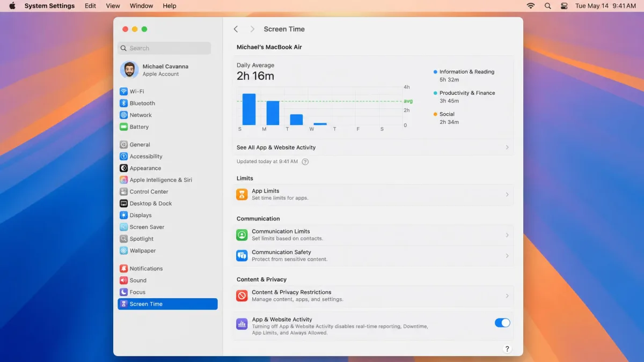644x362 pixels.
Task: Click the Social category label
Action: pos(447,114)
